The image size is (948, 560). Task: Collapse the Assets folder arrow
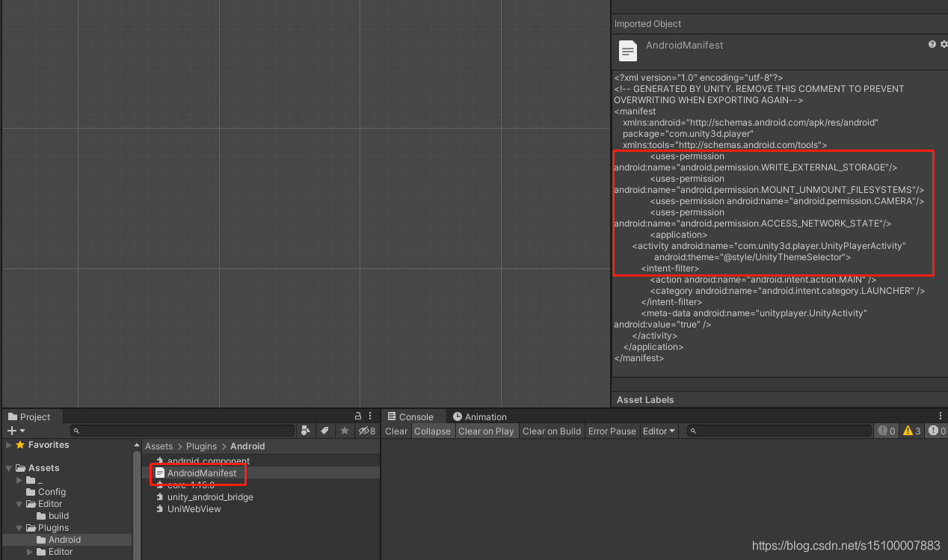[x=8, y=468]
